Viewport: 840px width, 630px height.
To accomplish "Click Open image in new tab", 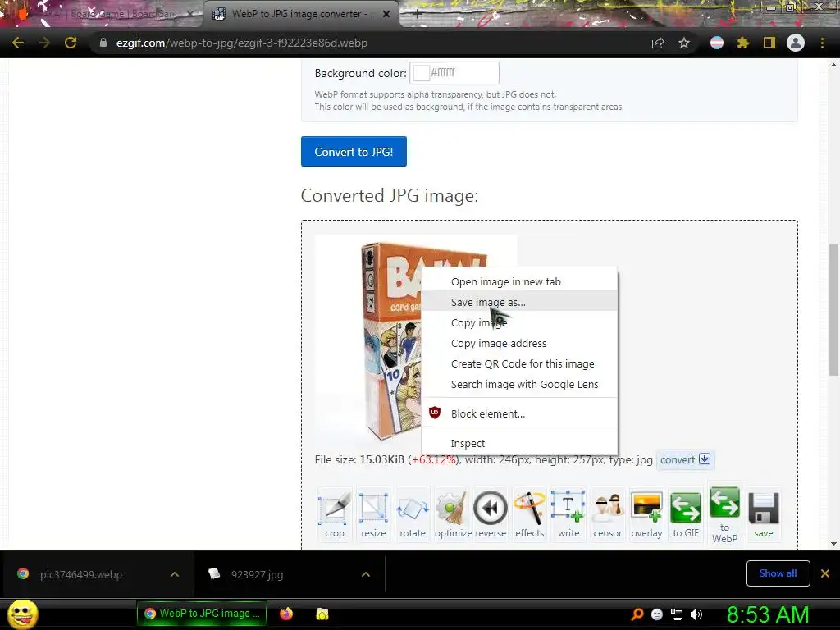I will (x=519, y=282).
